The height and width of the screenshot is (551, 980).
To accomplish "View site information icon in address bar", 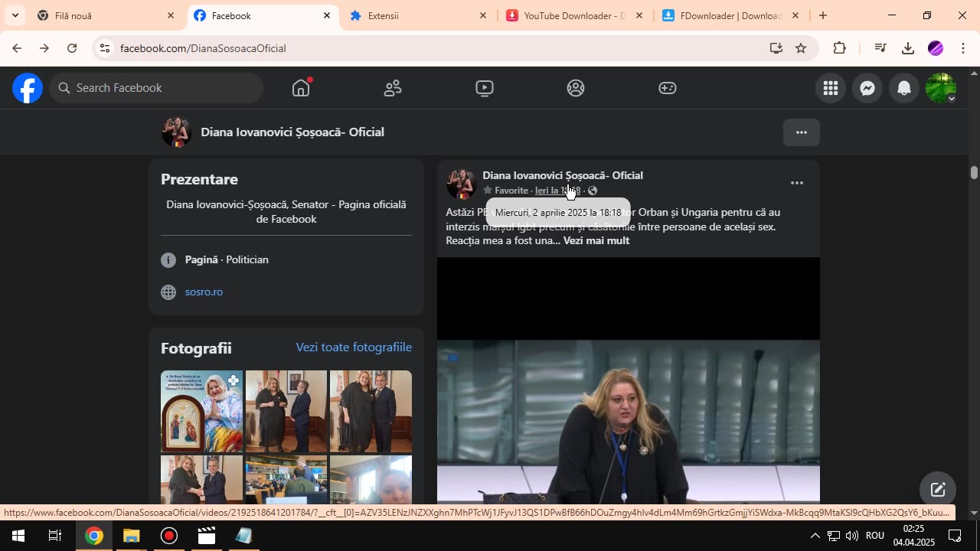I will coord(105,48).
